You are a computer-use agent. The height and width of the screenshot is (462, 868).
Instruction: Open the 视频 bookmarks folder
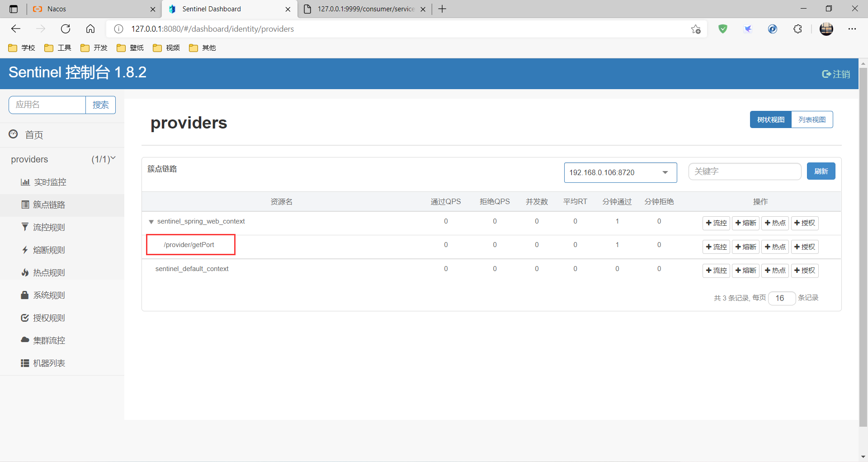click(166, 48)
